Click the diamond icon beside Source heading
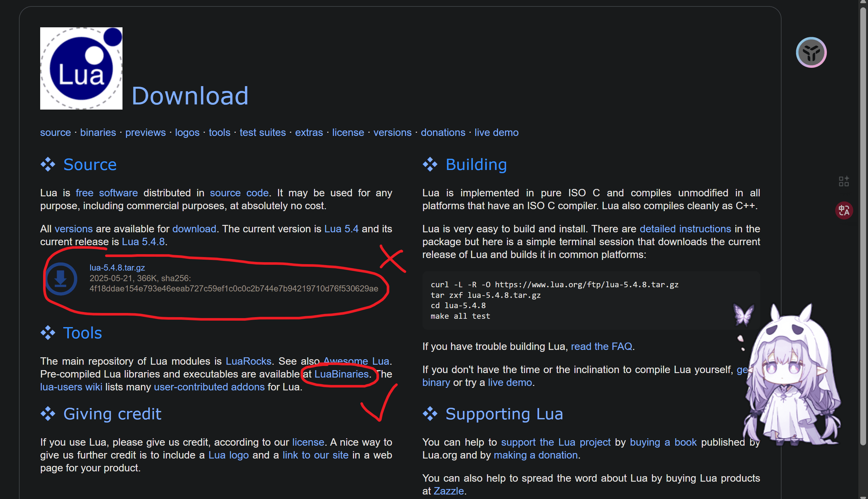Screen dimensions: 868x499 click(x=48, y=165)
